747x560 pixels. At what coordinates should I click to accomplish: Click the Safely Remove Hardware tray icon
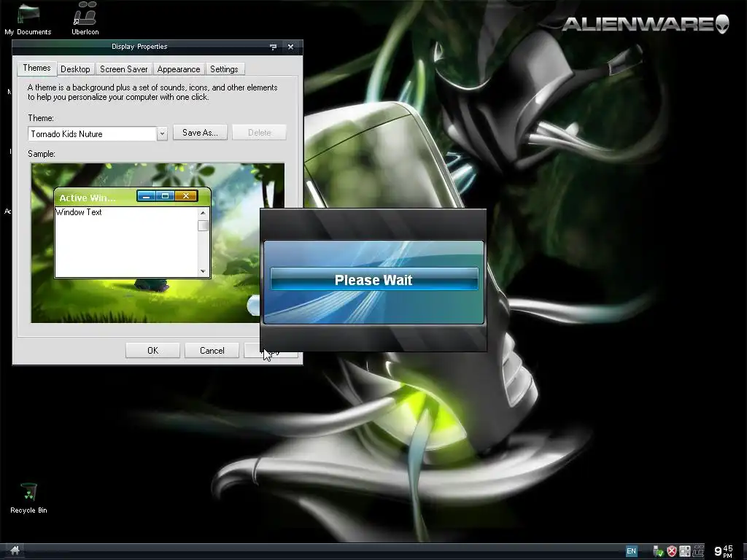[659, 551]
